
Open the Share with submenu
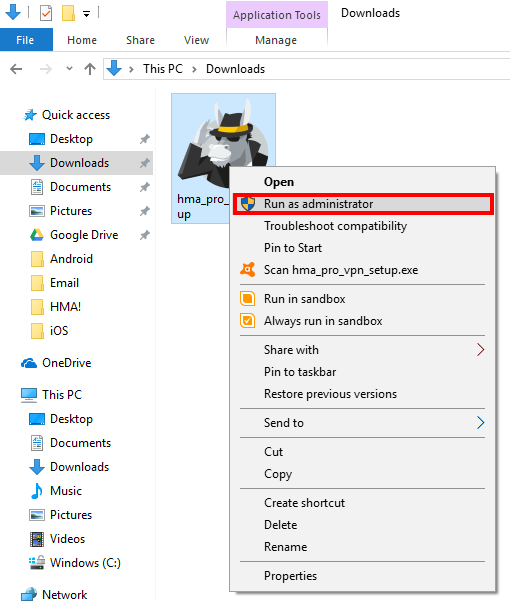click(x=362, y=350)
